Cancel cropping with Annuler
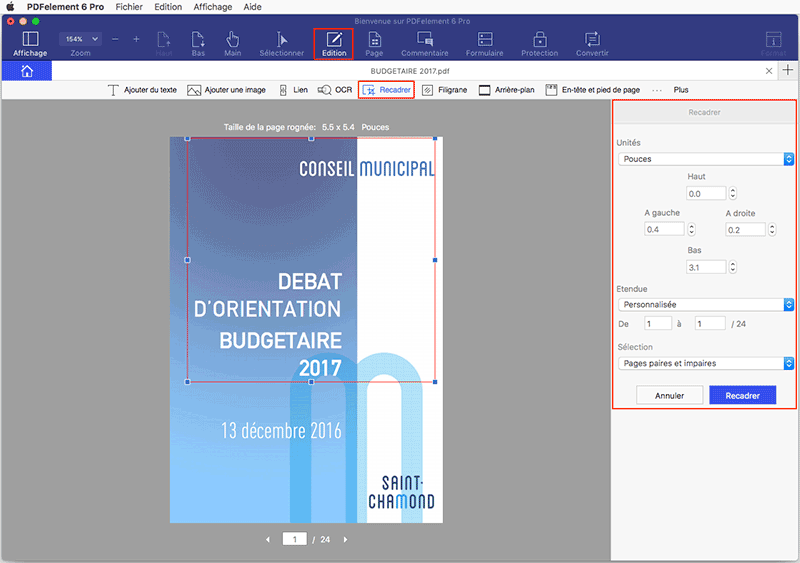This screenshot has height=563, width=800. tap(669, 396)
